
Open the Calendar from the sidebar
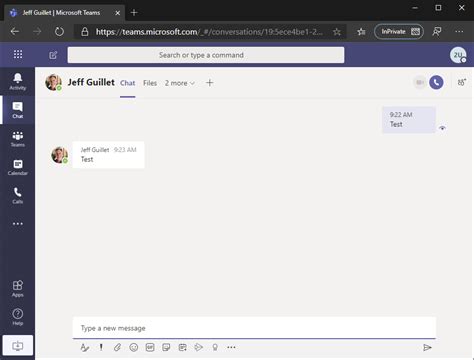[17, 167]
